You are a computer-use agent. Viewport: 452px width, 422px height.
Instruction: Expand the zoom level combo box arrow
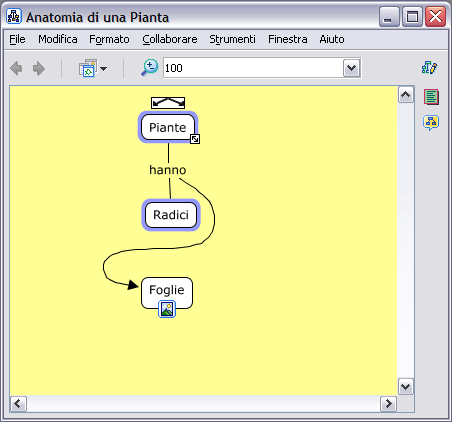pyautogui.click(x=351, y=68)
